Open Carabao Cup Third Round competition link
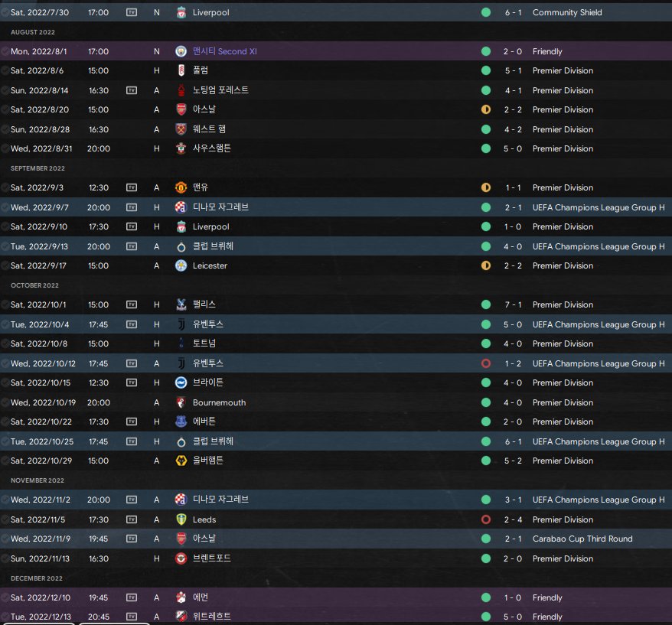672x625 pixels. pyautogui.click(x=582, y=539)
